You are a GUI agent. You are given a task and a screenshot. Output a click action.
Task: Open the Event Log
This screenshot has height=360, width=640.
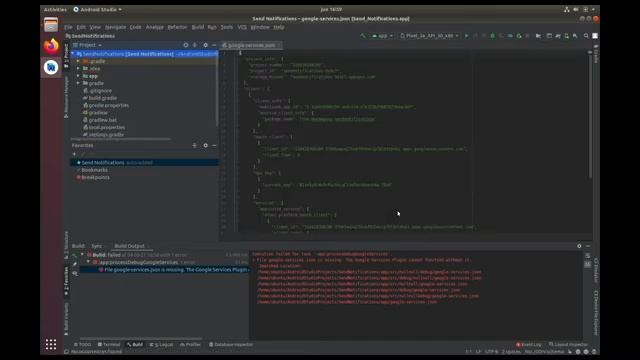[529, 344]
